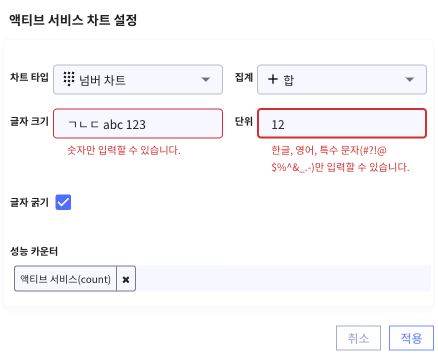Image resolution: width=438 pixels, height=362 pixels.
Task: Click the number chart dotted icon
Action: pos(69,79)
